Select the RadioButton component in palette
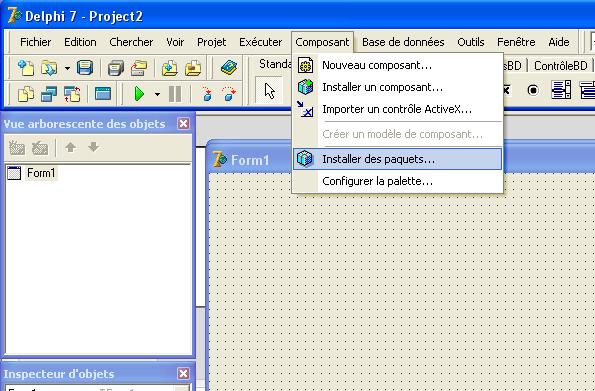Image resolution: width=595 pixels, height=391 pixels. (x=533, y=90)
